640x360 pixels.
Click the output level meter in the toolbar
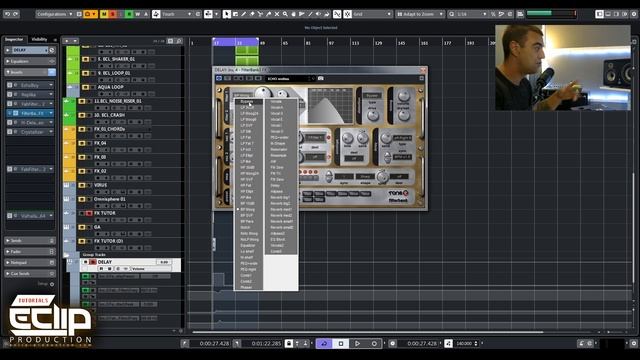click(x=551, y=13)
